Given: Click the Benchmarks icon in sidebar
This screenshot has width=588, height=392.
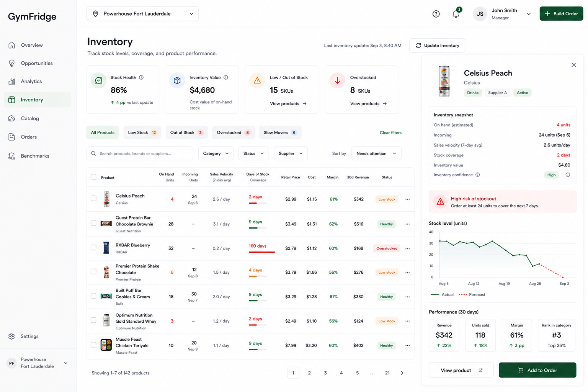Looking at the screenshot, I should [12, 156].
